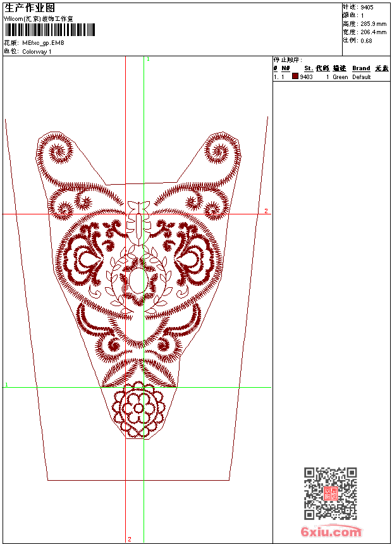Open the 6xiu.com watermark link
Image resolution: width=392 pixels, height=544 pixels.
[x=331, y=531]
